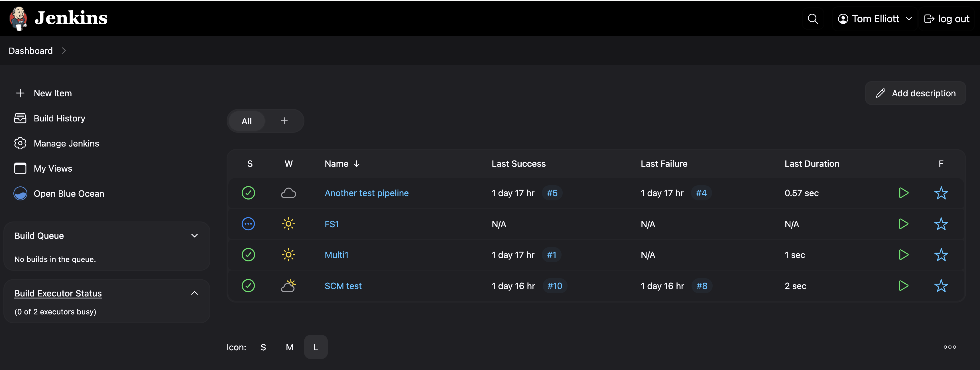This screenshot has height=370, width=980.
Task: Open Build History from the sidebar
Action: coord(59,118)
